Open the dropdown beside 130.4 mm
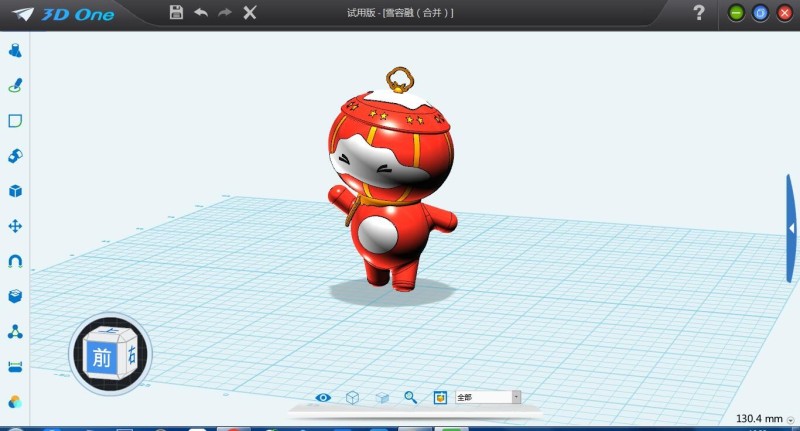Screen dimensions: 800x431 (x=791, y=420)
